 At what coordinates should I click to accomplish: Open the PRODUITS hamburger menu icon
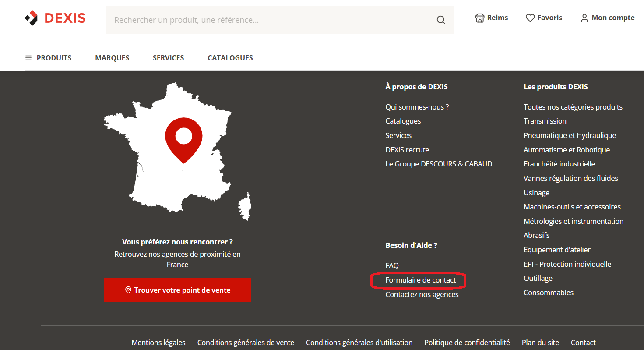tap(28, 58)
